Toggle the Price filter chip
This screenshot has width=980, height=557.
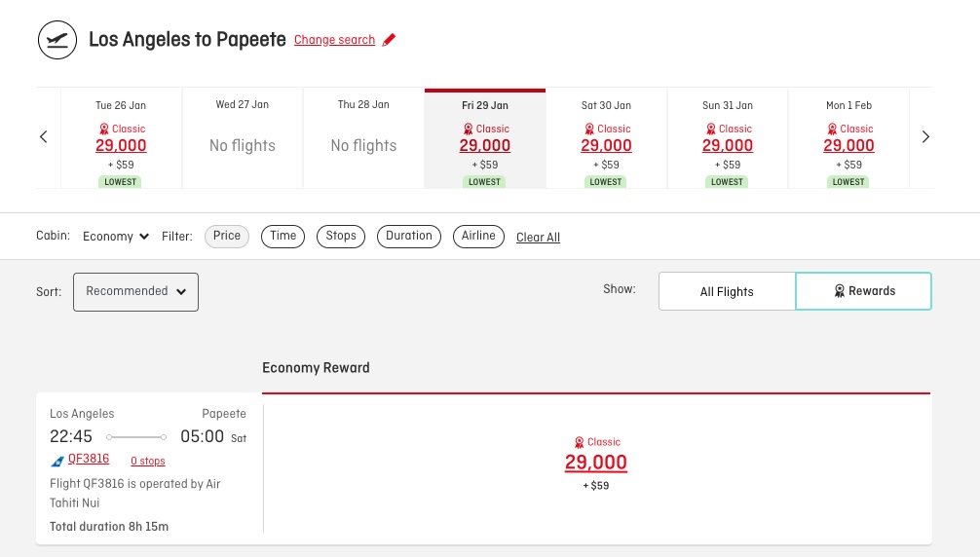[x=227, y=236]
